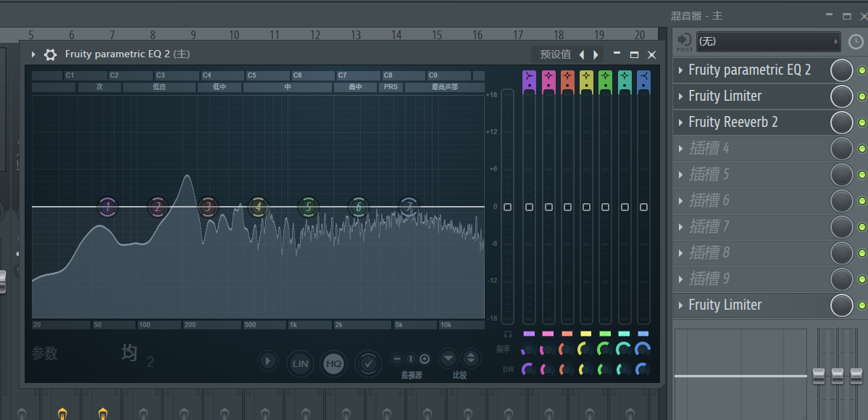Toggle the green LED for slot 插槽 7
The image size is (868, 420).
pyautogui.click(x=862, y=227)
